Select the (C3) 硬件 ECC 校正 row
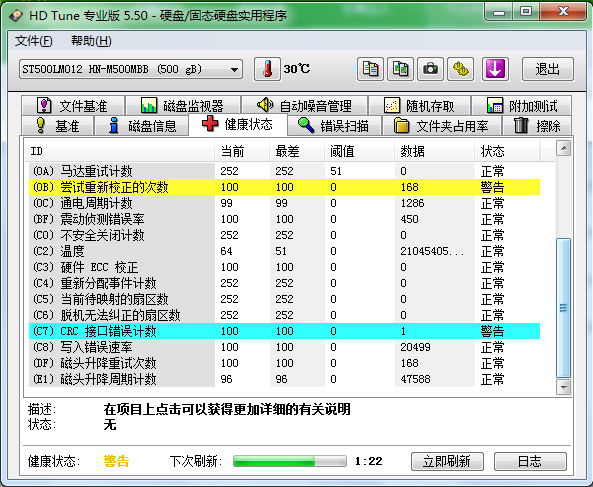The height and width of the screenshot is (487, 593). pyautogui.click(x=284, y=267)
